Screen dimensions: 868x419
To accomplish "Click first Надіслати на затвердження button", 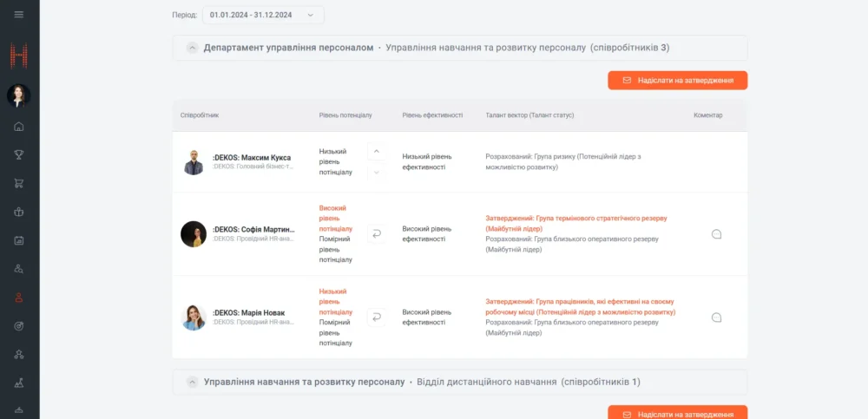I will tap(677, 80).
